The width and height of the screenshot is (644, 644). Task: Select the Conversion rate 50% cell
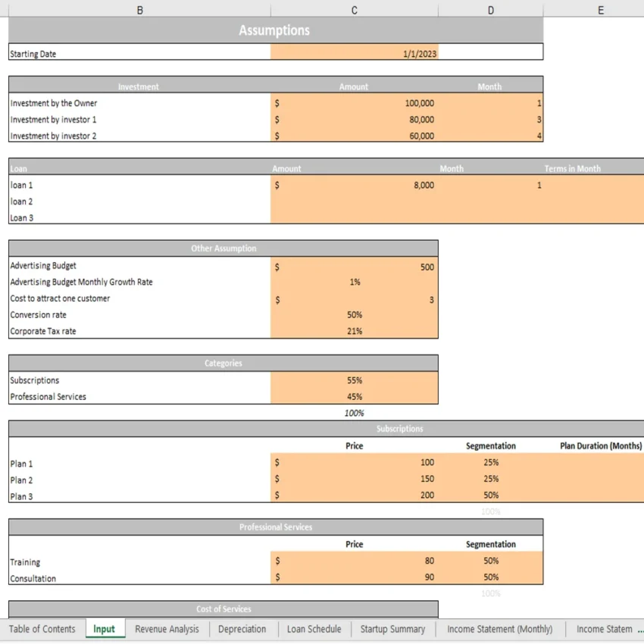pyautogui.click(x=354, y=314)
